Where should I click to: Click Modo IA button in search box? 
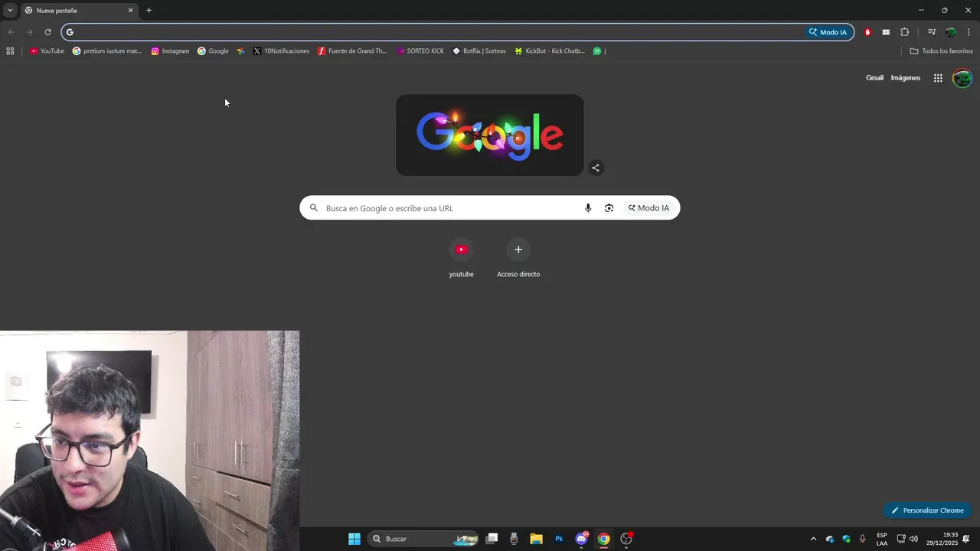649,208
